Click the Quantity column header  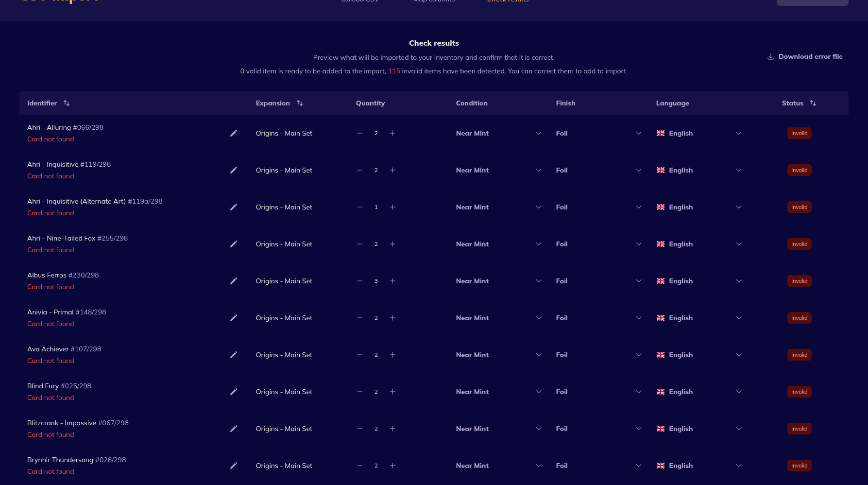point(370,103)
